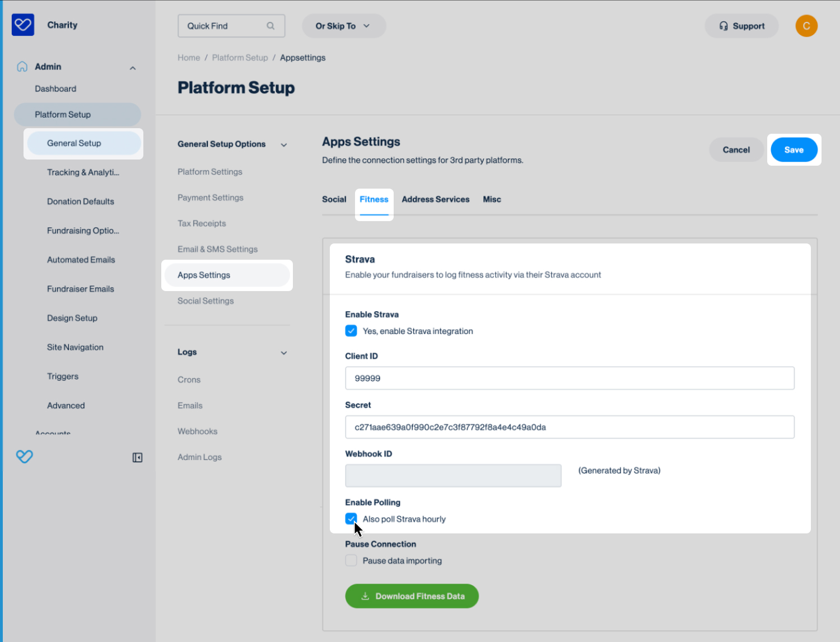The height and width of the screenshot is (642, 840).
Task: Click the Support button label
Action: [x=749, y=26]
